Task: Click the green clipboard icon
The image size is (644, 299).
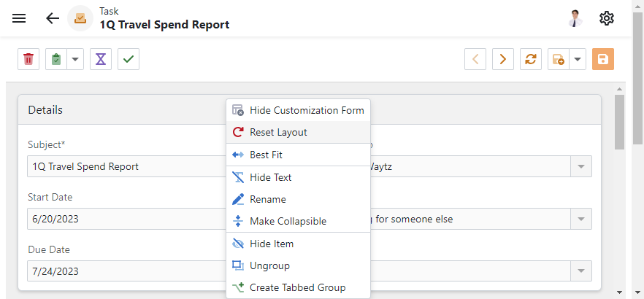Action: [x=56, y=59]
